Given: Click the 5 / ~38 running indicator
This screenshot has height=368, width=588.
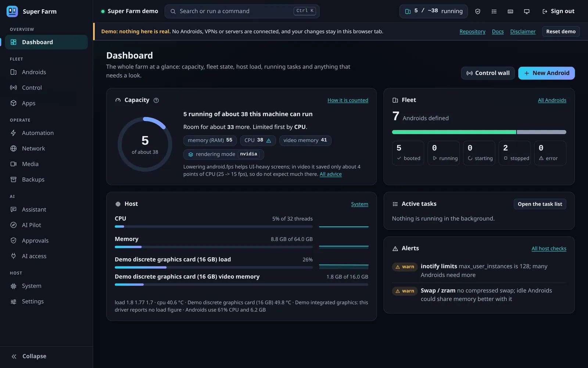Looking at the screenshot, I should click(x=433, y=11).
